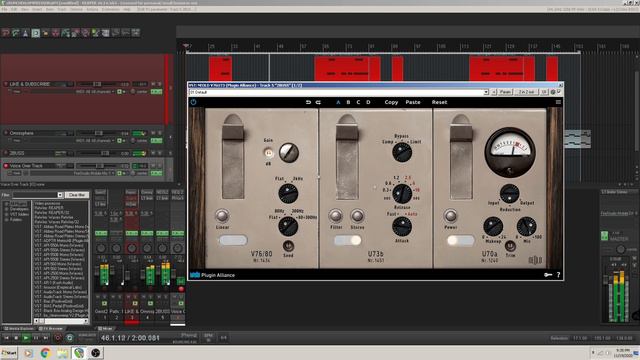The width and height of the screenshot is (640, 360).
Task: Toggle the Filter button on the U73b
Action: 336,216
